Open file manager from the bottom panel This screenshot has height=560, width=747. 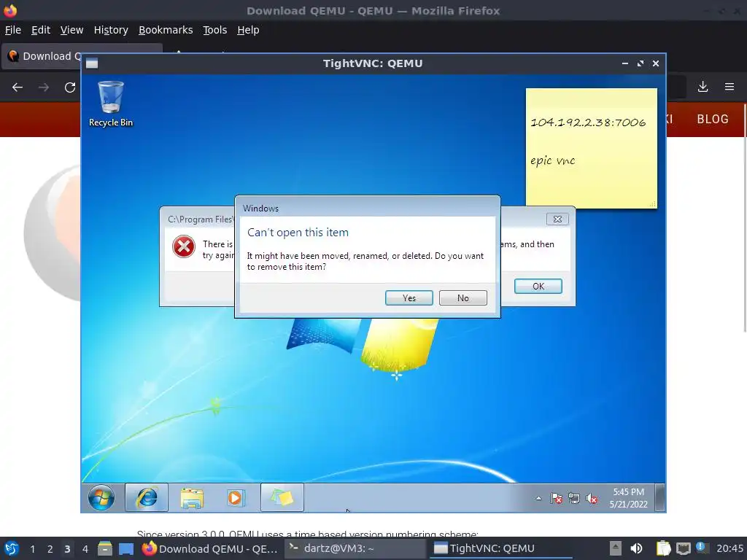click(x=105, y=548)
